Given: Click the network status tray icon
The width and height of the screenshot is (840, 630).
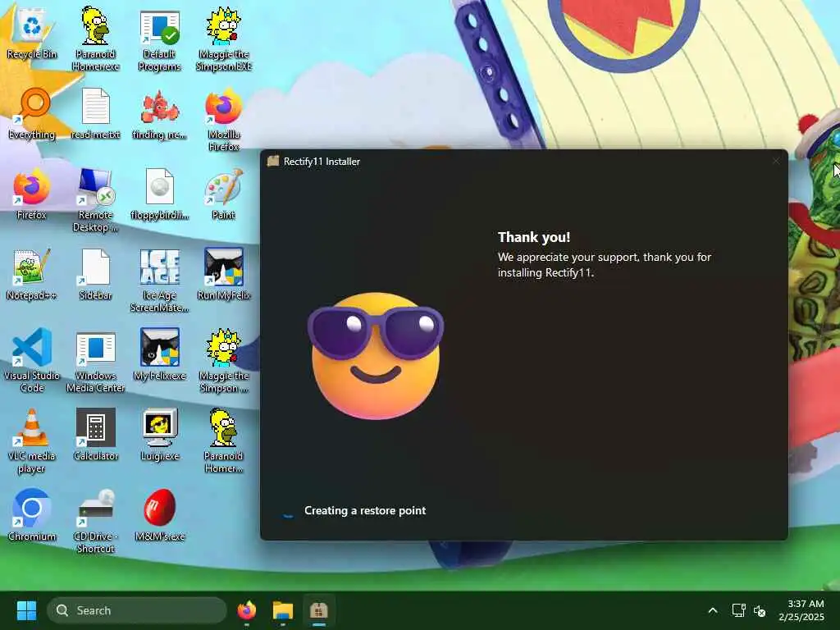Looking at the screenshot, I should (x=739, y=610).
